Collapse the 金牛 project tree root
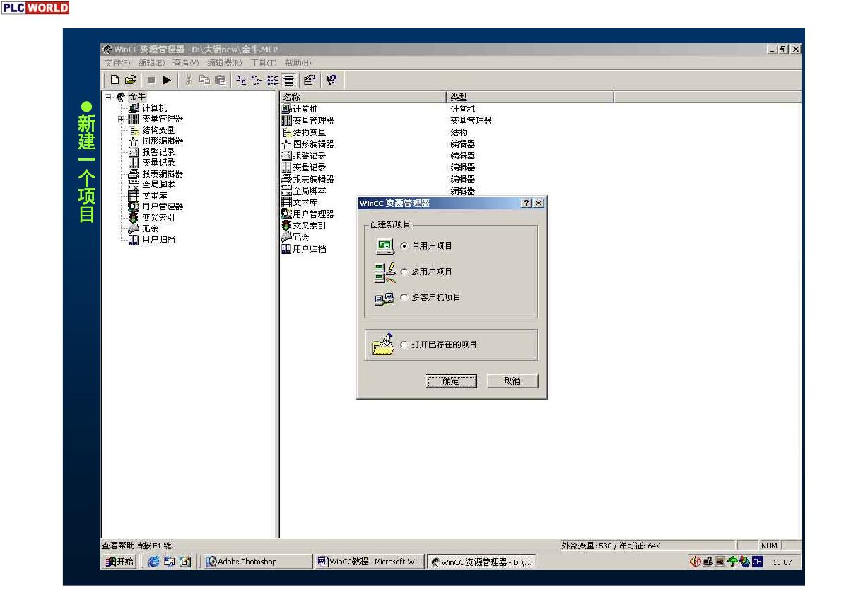Screen dimensions: 868x614 click(108, 98)
